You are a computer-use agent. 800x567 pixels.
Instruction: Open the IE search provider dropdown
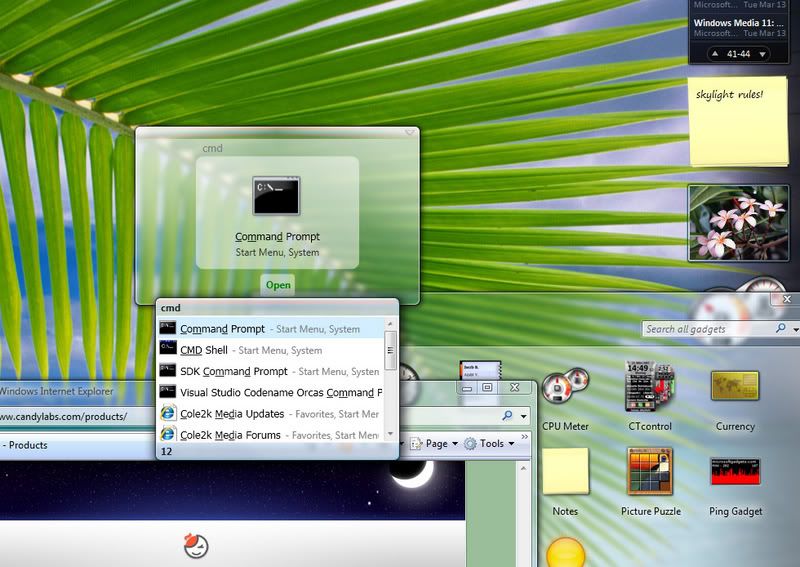(x=523, y=416)
